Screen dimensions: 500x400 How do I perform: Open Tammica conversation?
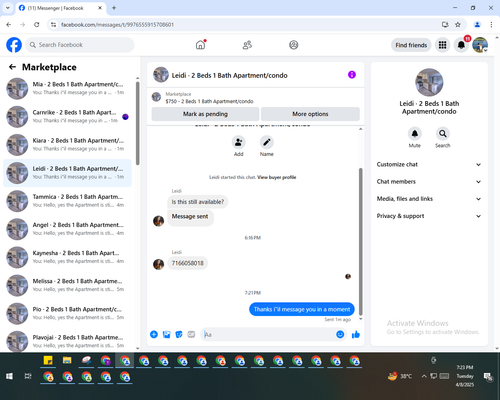[67, 201]
